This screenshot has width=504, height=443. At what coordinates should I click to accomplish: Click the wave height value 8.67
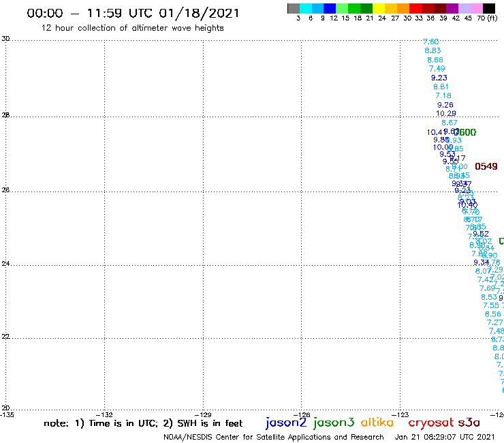[449, 123]
